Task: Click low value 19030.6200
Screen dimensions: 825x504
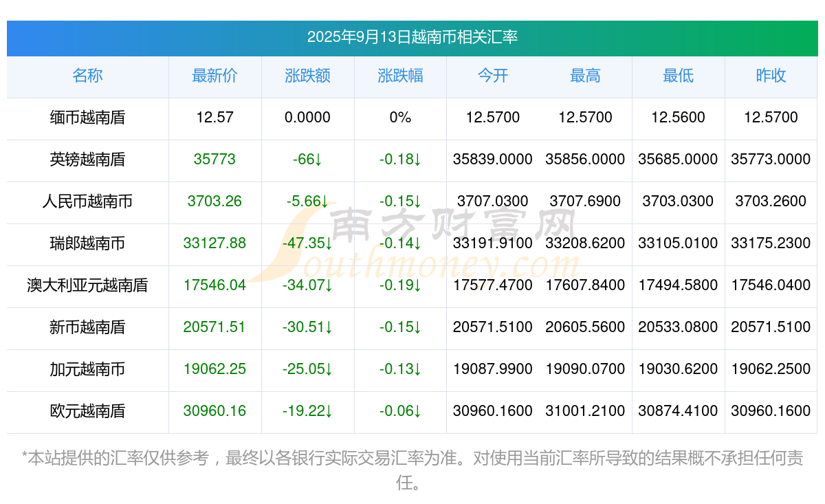Action: 678,369
